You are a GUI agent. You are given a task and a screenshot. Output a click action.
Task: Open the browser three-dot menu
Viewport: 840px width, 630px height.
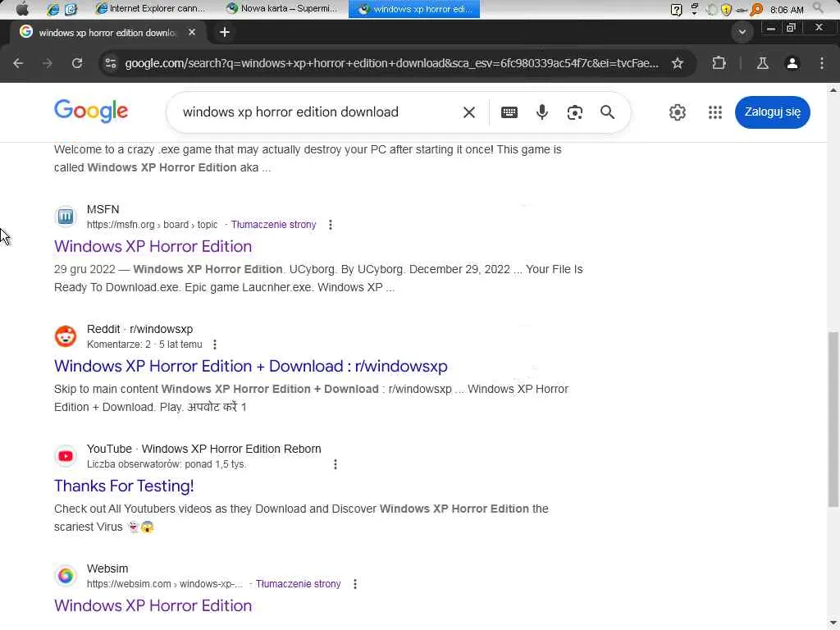click(x=822, y=63)
